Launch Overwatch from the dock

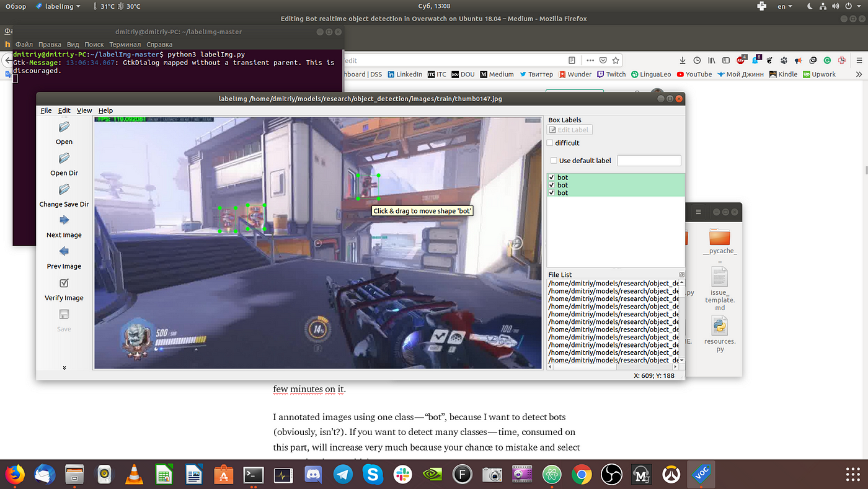coord(671,475)
